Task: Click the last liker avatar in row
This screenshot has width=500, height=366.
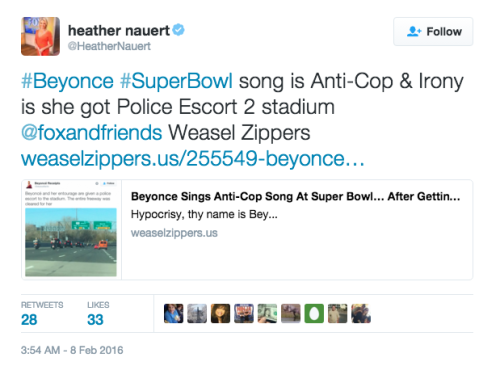Action: tap(361, 313)
